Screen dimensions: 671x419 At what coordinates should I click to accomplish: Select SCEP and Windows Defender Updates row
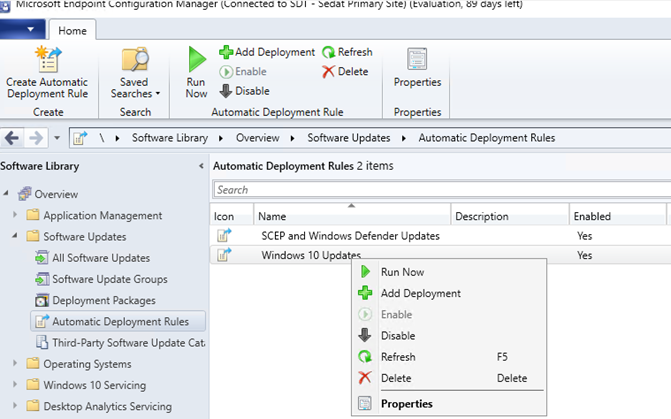440,236
